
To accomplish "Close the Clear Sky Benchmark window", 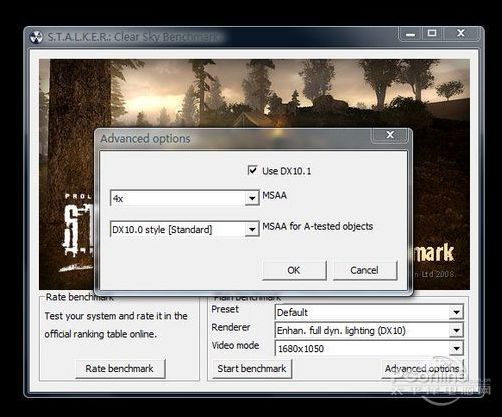I will pos(461,33).
